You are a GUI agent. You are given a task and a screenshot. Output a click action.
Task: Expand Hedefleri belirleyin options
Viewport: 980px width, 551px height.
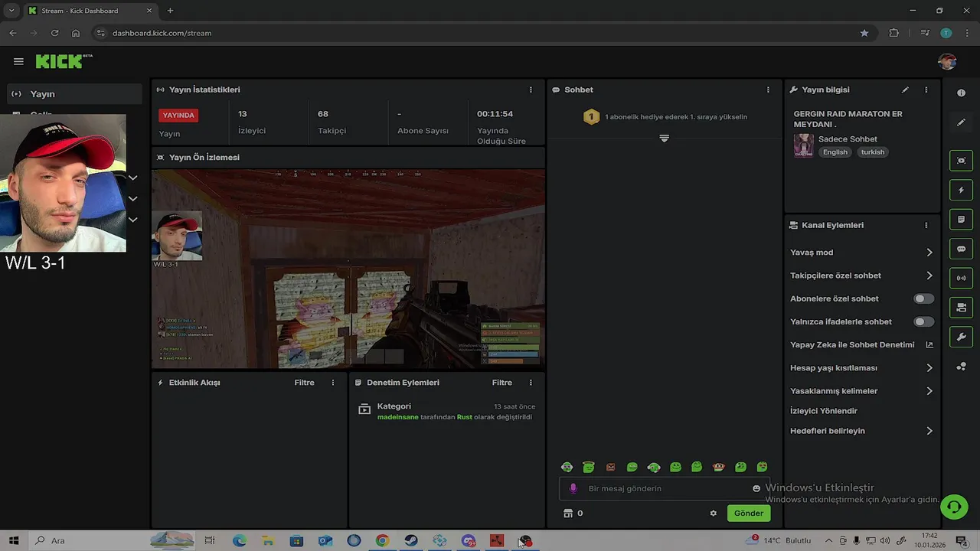(x=861, y=431)
